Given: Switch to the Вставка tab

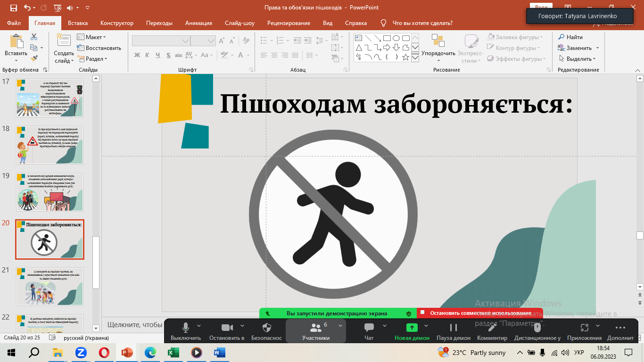Looking at the screenshot, I should click(78, 23).
